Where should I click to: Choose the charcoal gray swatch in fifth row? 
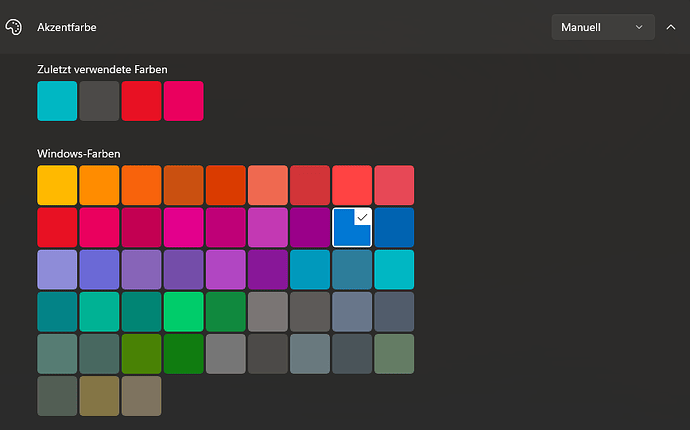pos(268,354)
